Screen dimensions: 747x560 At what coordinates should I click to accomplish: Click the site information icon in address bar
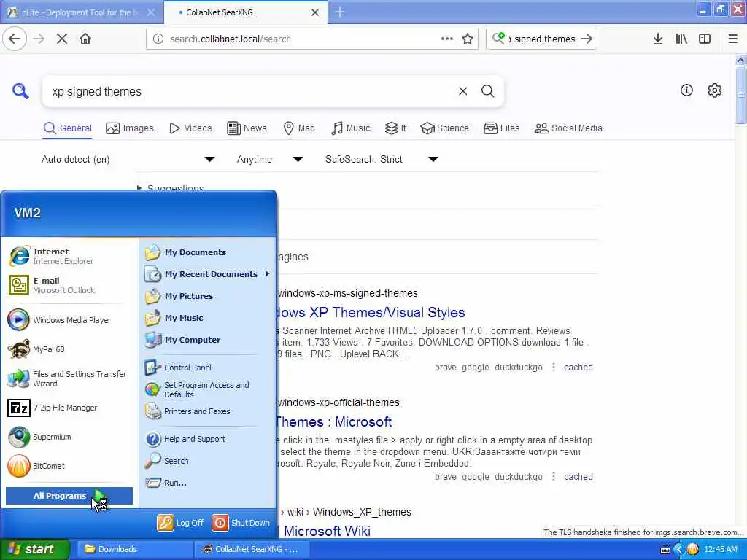click(x=158, y=39)
